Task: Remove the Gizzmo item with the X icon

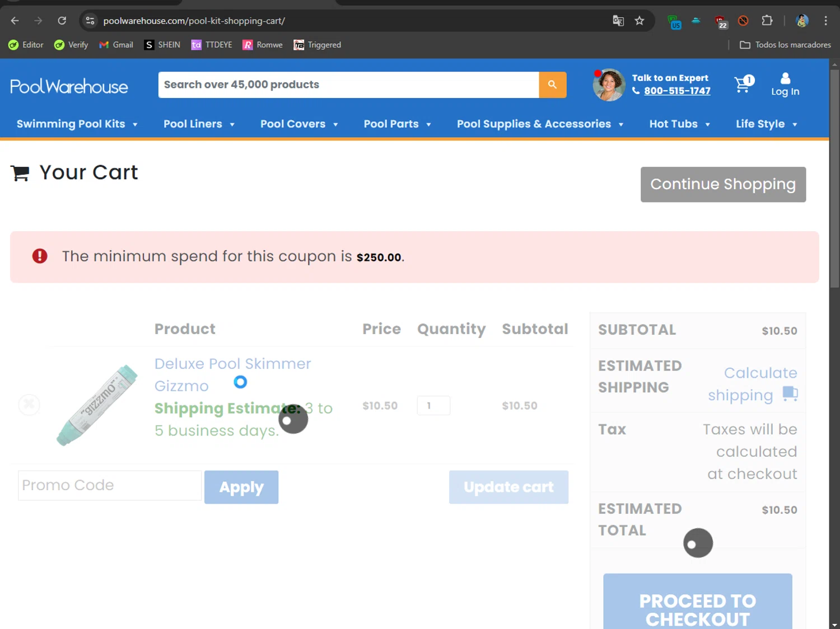Action: pos(29,404)
